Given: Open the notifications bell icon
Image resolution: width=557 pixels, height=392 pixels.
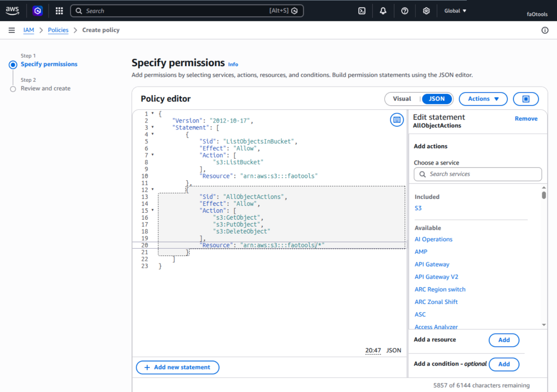Looking at the screenshot, I should [x=383, y=11].
